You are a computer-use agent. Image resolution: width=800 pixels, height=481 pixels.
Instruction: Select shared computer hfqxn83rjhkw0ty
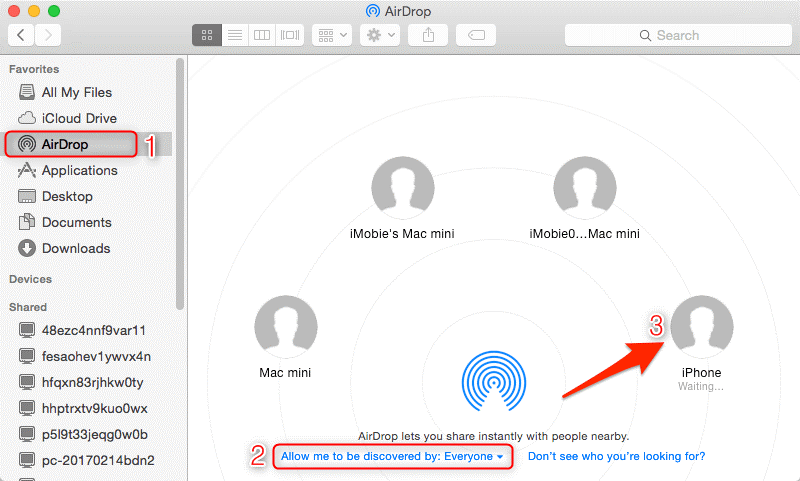[x=81, y=383]
